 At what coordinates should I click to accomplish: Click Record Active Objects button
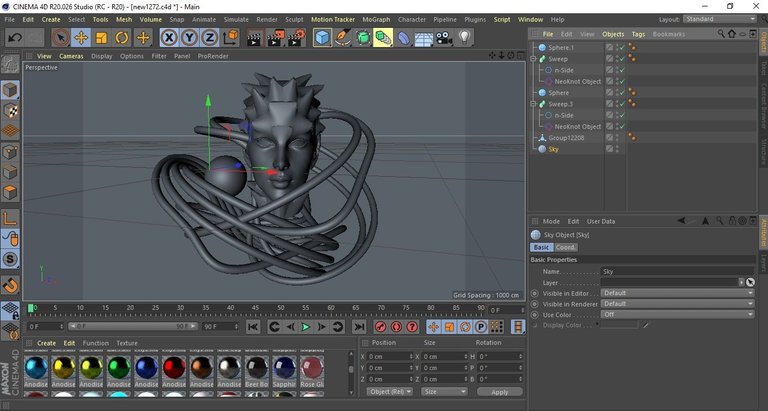tap(381, 327)
